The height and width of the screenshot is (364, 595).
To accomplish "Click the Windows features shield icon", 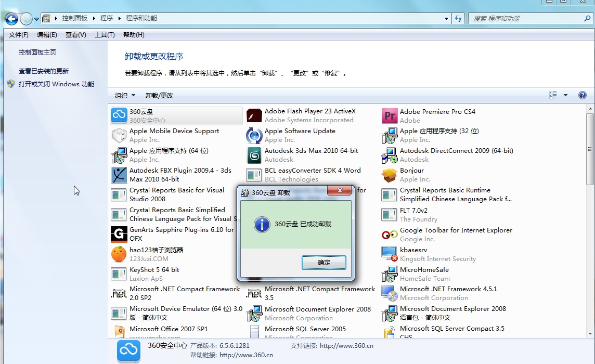I will [11, 84].
